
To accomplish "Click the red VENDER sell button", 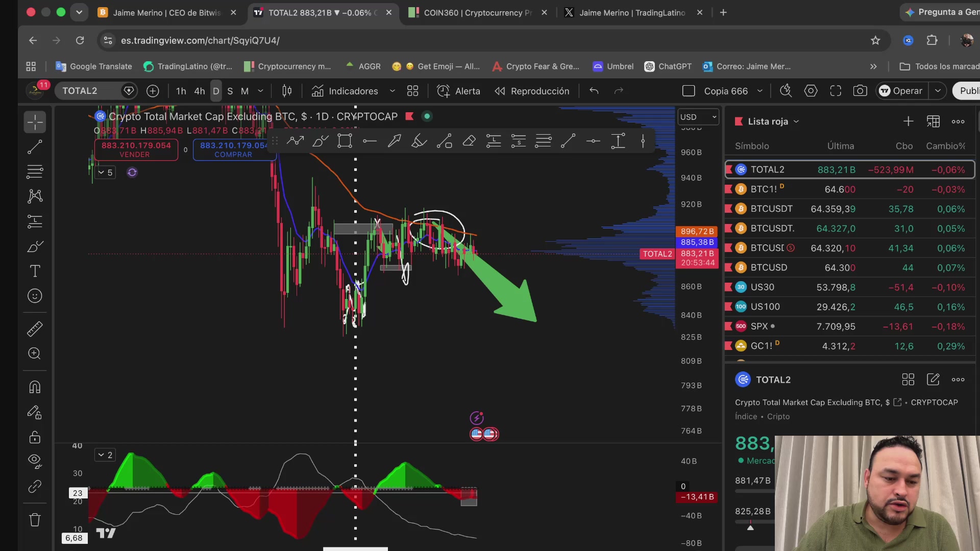I will [136, 150].
